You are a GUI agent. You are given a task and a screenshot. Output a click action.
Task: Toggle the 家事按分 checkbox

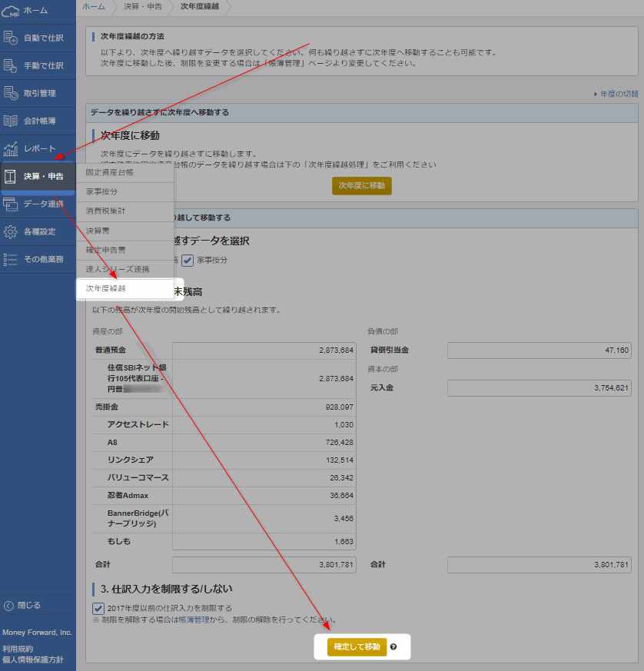[x=187, y=261]
